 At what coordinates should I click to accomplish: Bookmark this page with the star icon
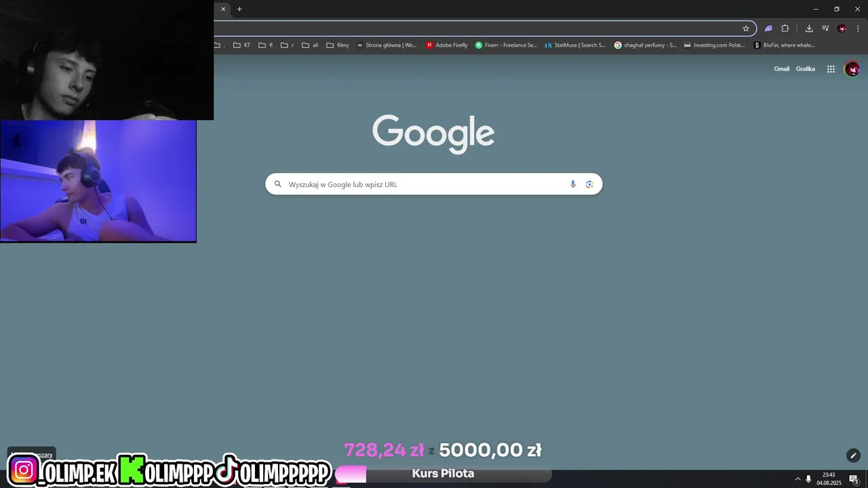(x=746, y=28)
